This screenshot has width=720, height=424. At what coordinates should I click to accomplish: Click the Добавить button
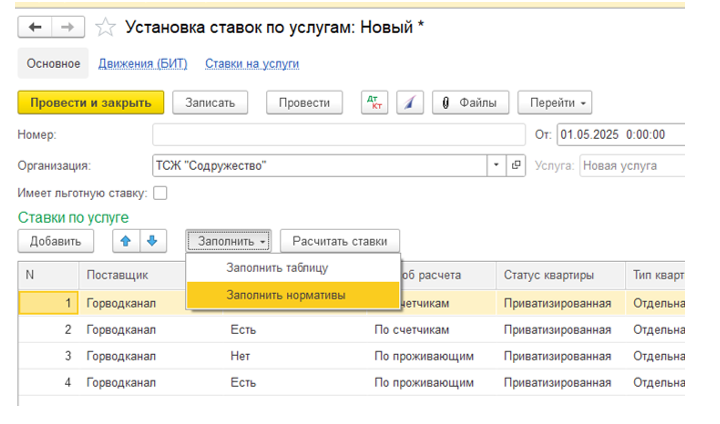pyautogui.click(x=56, y=241)
